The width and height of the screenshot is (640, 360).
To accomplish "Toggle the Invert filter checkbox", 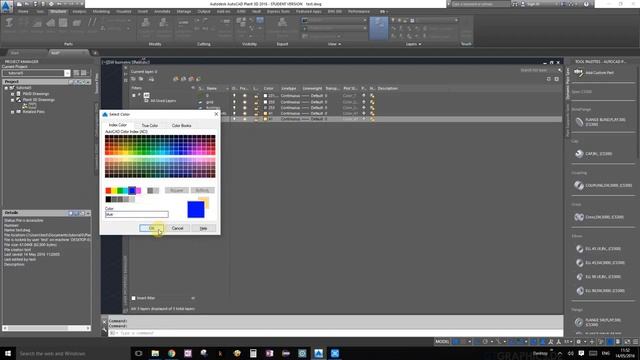I will (x=133, y=298).
